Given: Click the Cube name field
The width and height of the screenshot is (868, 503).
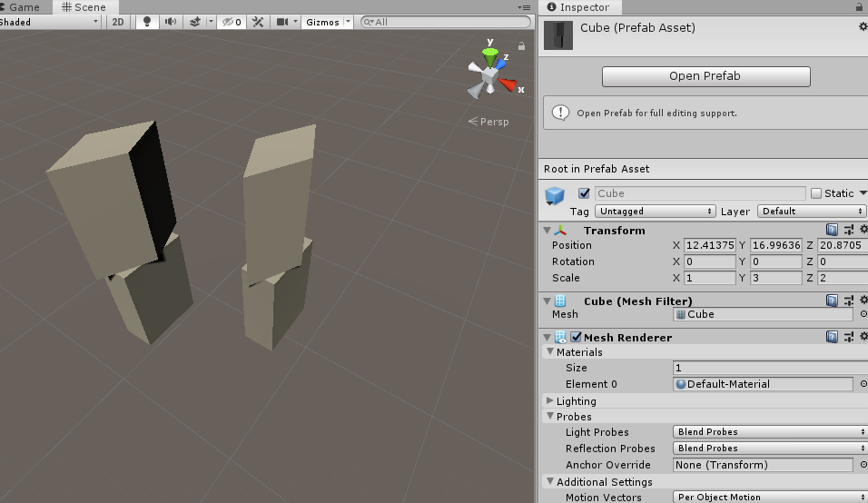Looking at the screenshot, I should [700, 193].
